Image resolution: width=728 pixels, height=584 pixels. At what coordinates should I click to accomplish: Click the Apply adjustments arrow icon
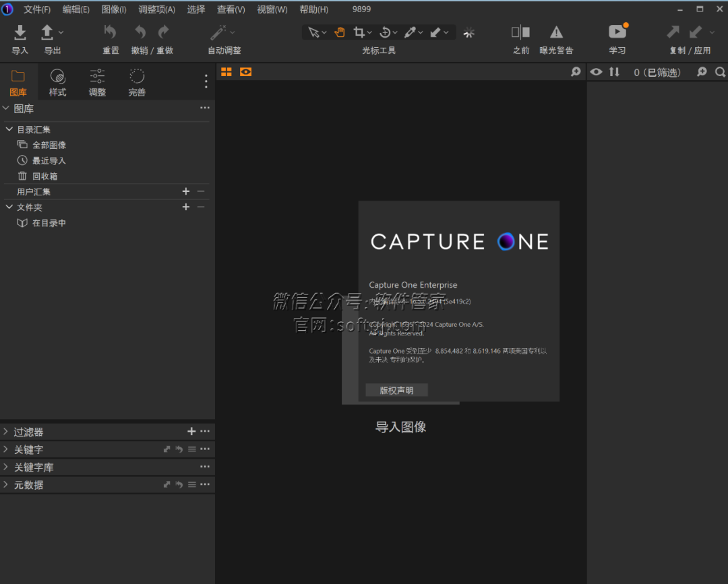click(695, 32)
